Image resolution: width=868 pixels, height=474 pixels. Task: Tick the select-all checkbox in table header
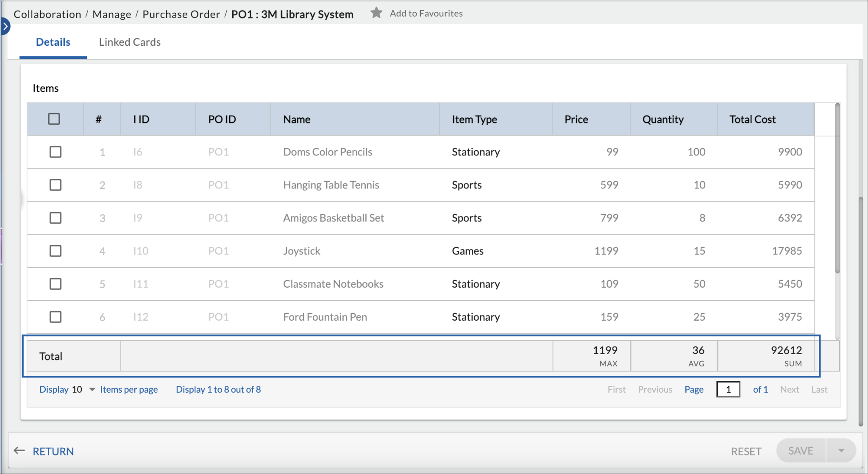coord(54,119)
